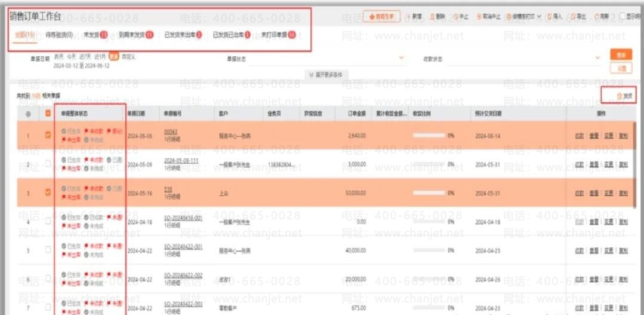The image size is (644, 315).
Task: Open order number link 516
Action: point(168,189)
